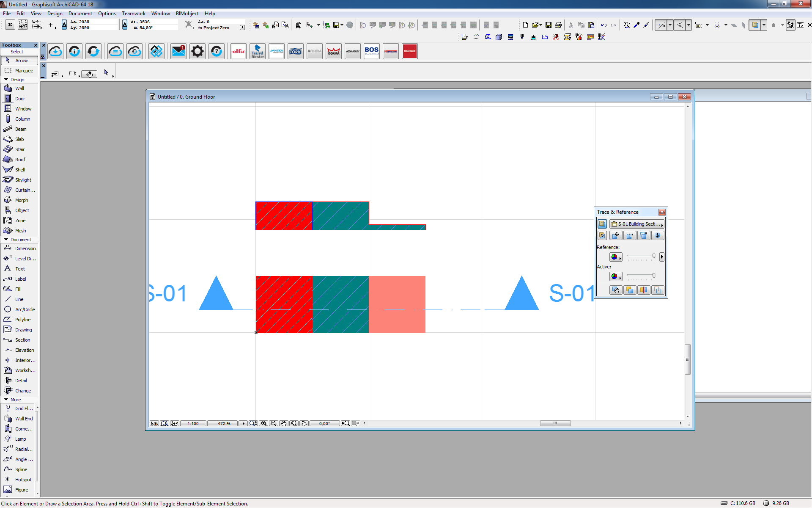812x508 pixels.
Task: Toggle the Splitter button in Trace panel
Action: coord(644,290)
